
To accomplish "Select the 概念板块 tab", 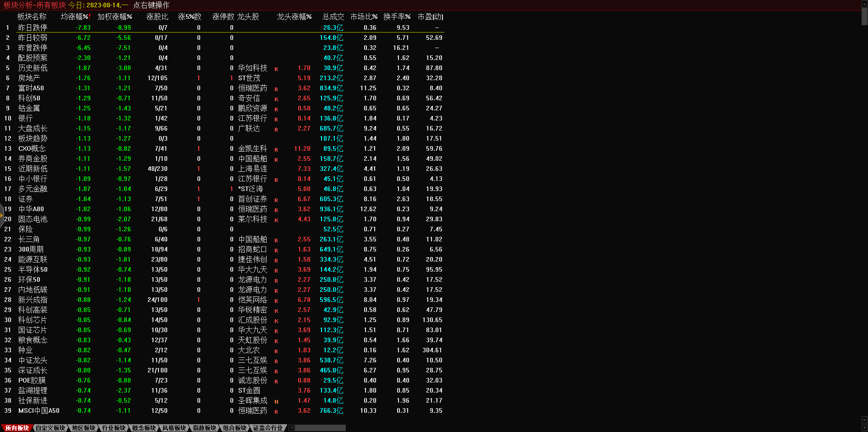I will coord(144,428).
